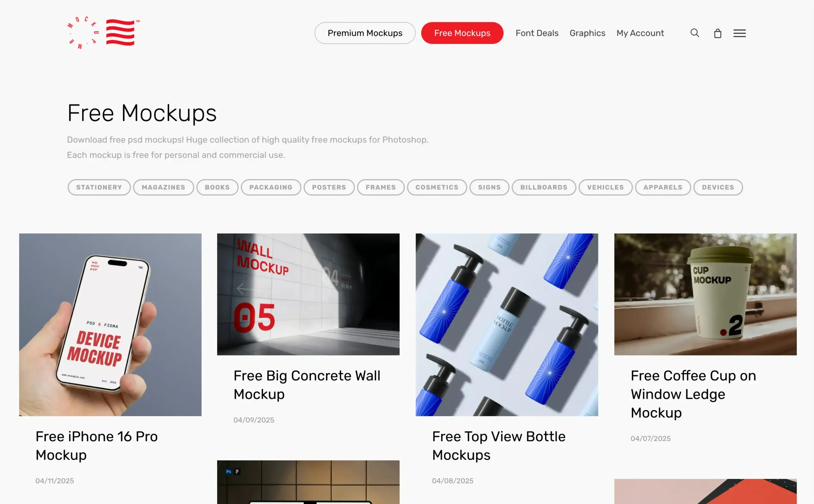Filter by Cosmetics category
814x504 pixels.
tap(437, 187)
